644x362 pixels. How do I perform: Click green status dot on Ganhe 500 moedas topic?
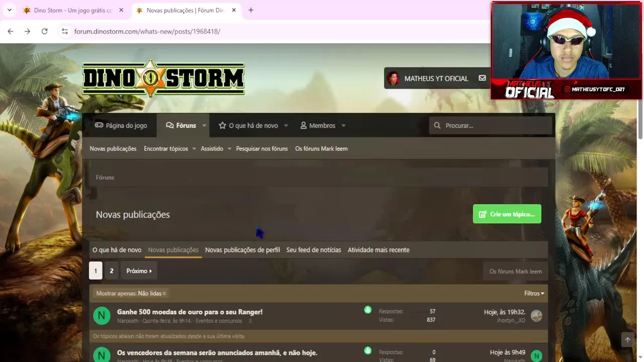coord(368,310)
